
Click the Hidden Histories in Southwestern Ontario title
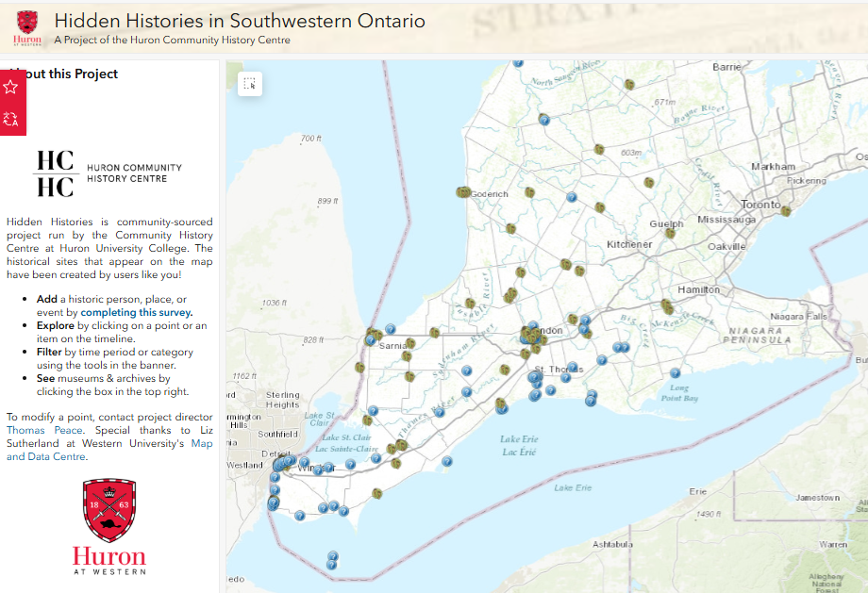pos(240,21)
